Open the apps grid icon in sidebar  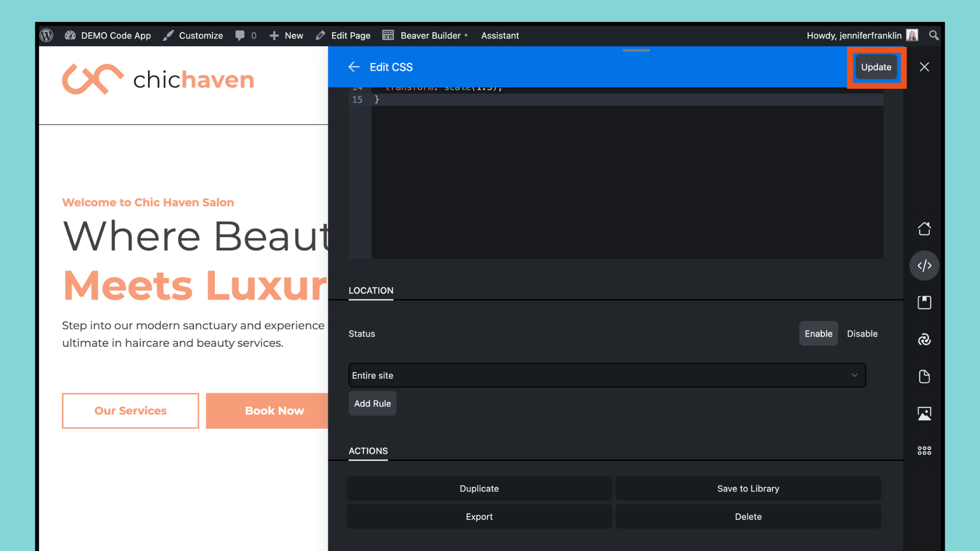(924, 450)
